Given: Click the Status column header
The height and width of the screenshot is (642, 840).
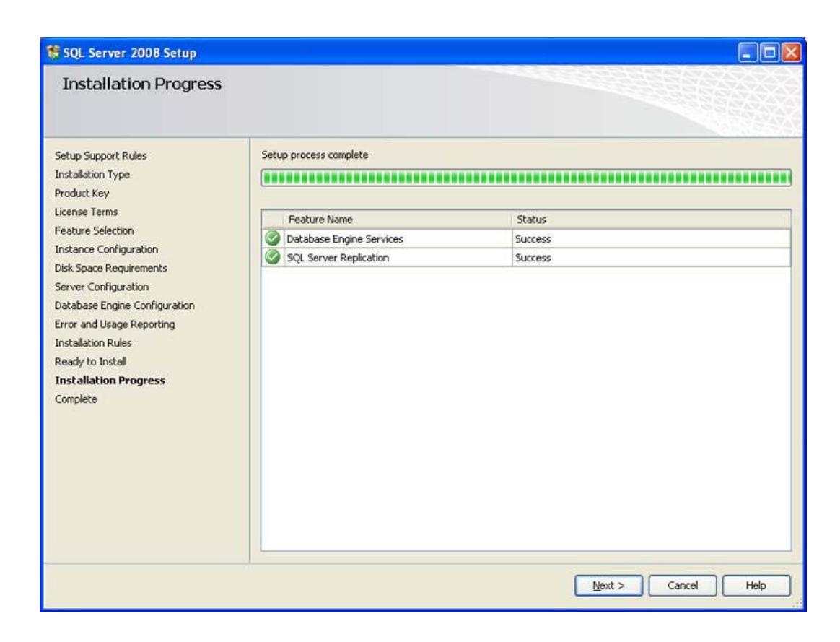Looking at the screenshot, I should click(651, 220).
